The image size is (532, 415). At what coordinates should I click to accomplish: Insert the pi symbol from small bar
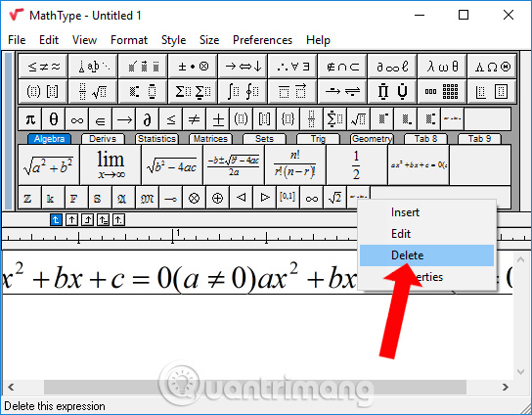(30, 119)
